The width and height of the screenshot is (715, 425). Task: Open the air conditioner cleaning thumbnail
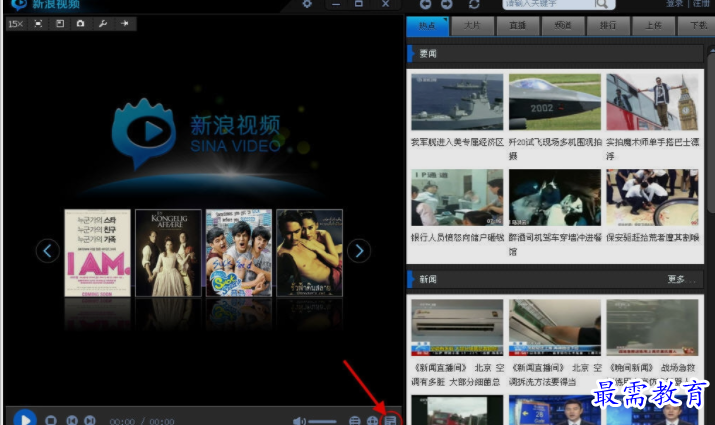(x=554, y=327)
